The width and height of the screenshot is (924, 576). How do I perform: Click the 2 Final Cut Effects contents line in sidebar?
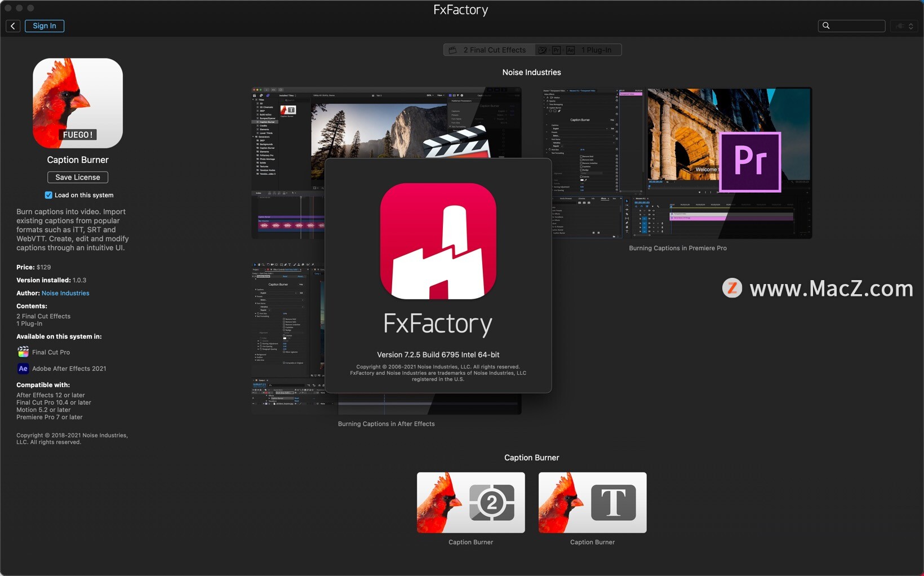[43, 316]
